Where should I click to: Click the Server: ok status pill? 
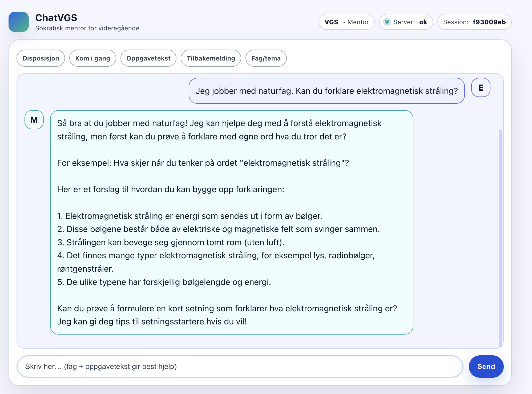point(406,22)
